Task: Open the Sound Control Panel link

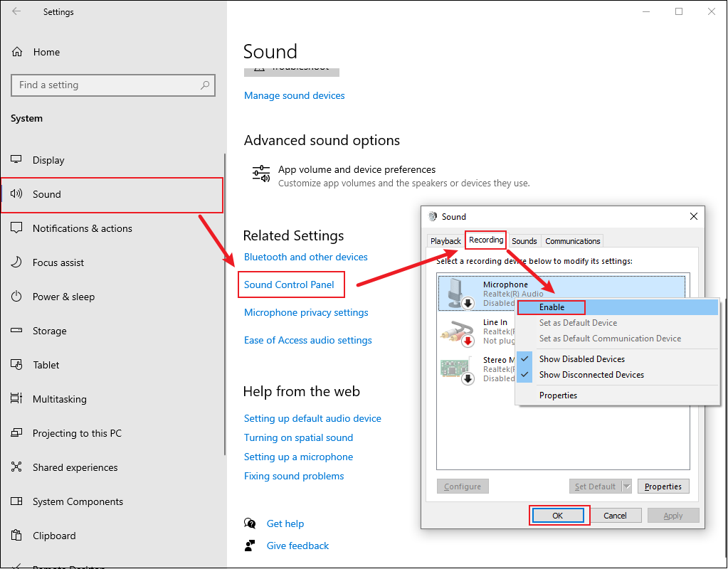Action: (x=290, y=284)
